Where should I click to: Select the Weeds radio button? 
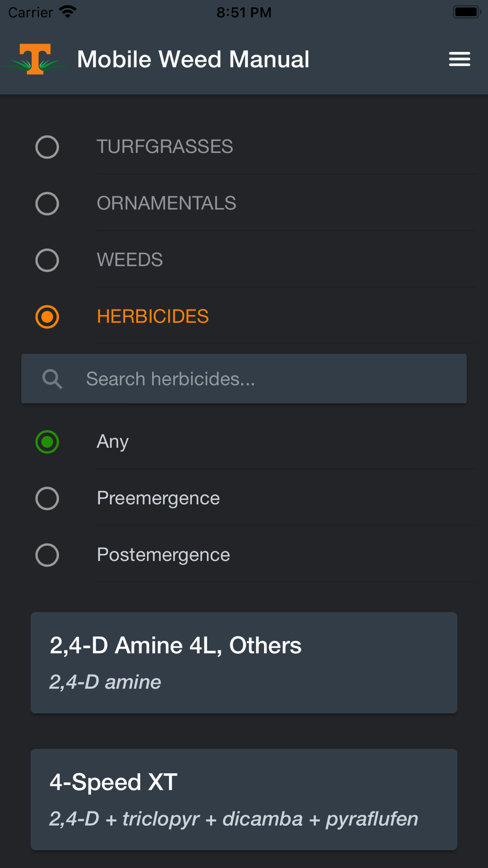pos(47,260)
